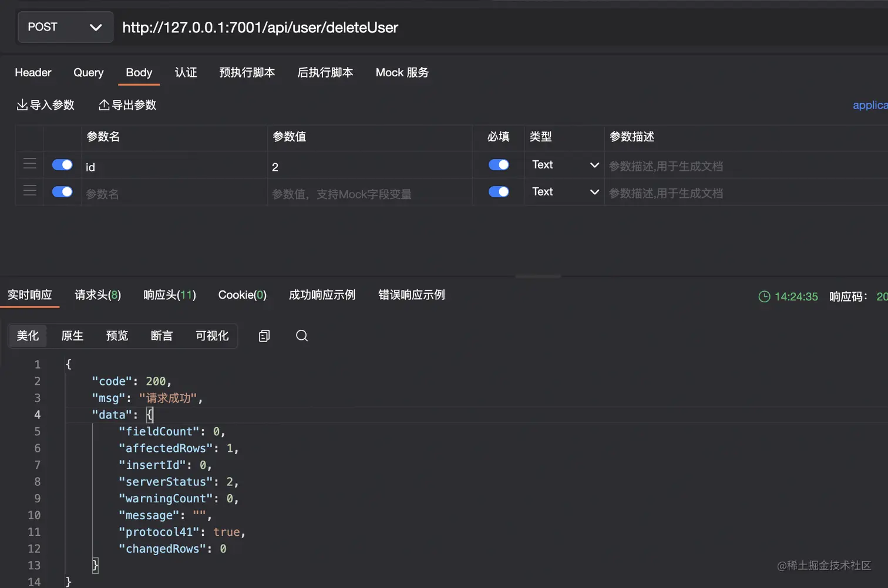This screenshot has height=588, width=888.
Task: Click the "serverStatus": 2 line
Action: click(179, 482)
